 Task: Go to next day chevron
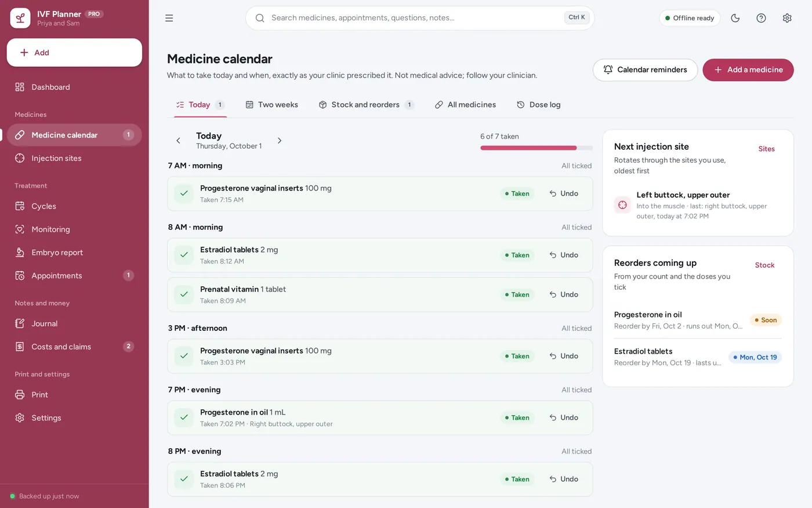[x=280, y=140]
